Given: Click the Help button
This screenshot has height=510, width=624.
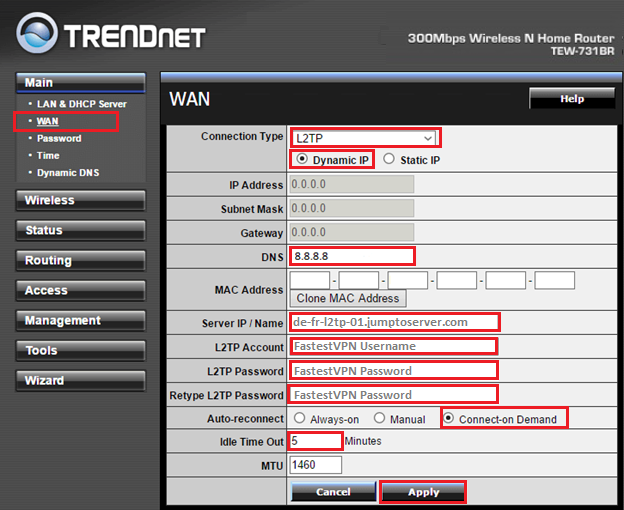Looking at the screenshot, I should pyautogui.click(x=572, y=98).
